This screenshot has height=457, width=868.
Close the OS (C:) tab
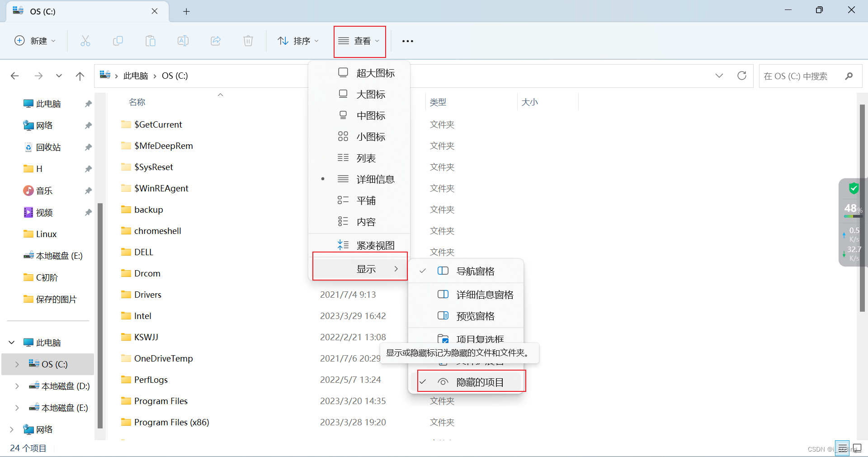[x=155, y=11]
